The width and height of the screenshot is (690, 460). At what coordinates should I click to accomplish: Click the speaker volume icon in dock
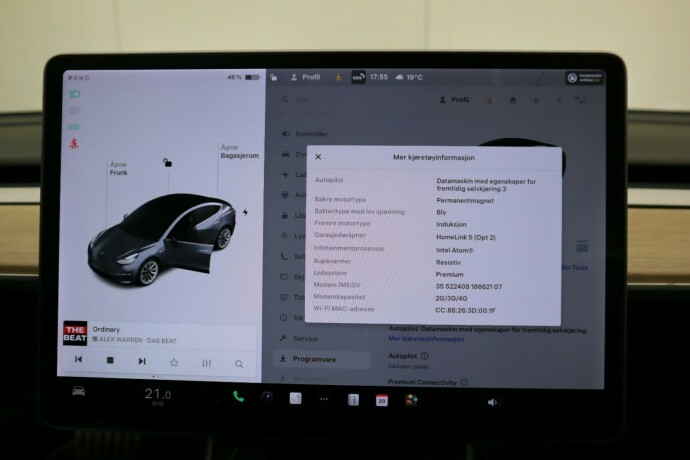[491, 402]
